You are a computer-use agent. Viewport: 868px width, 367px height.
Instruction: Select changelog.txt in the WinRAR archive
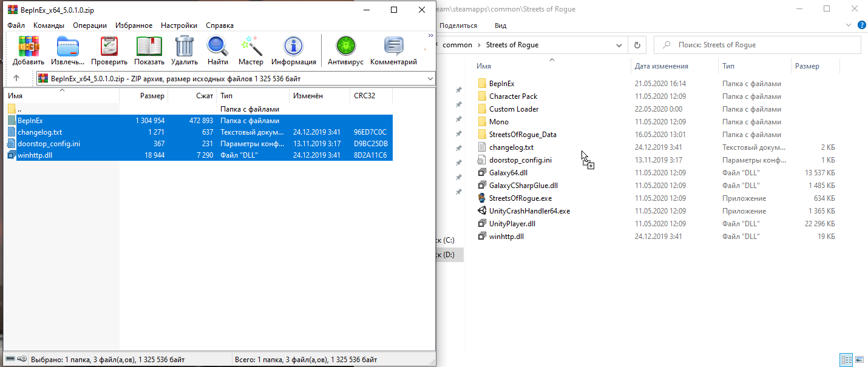(x=199, y=132)
